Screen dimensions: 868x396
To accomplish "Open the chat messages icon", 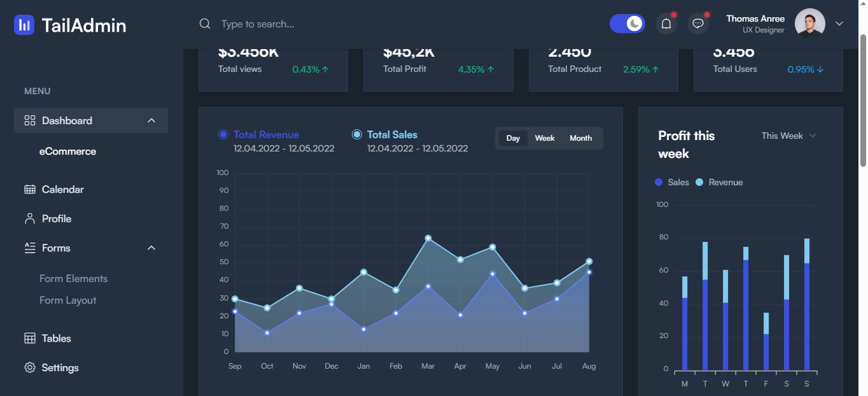I will pos(697,23).
